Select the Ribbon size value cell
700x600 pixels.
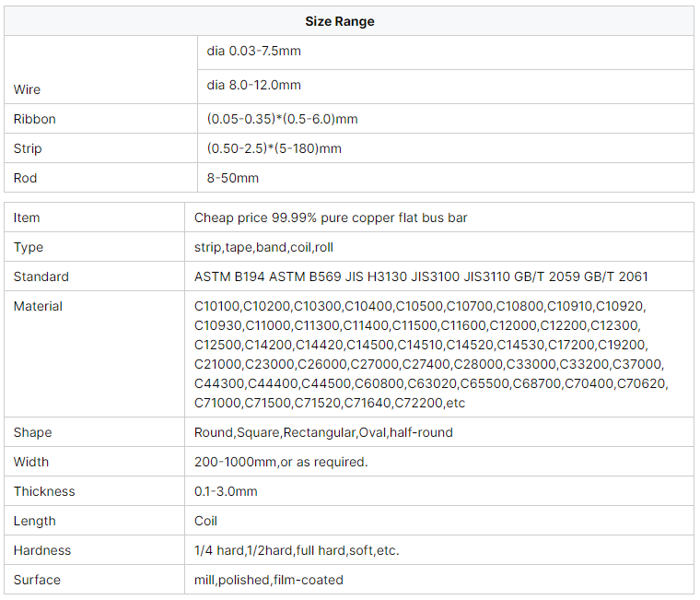tap(446, 118)
